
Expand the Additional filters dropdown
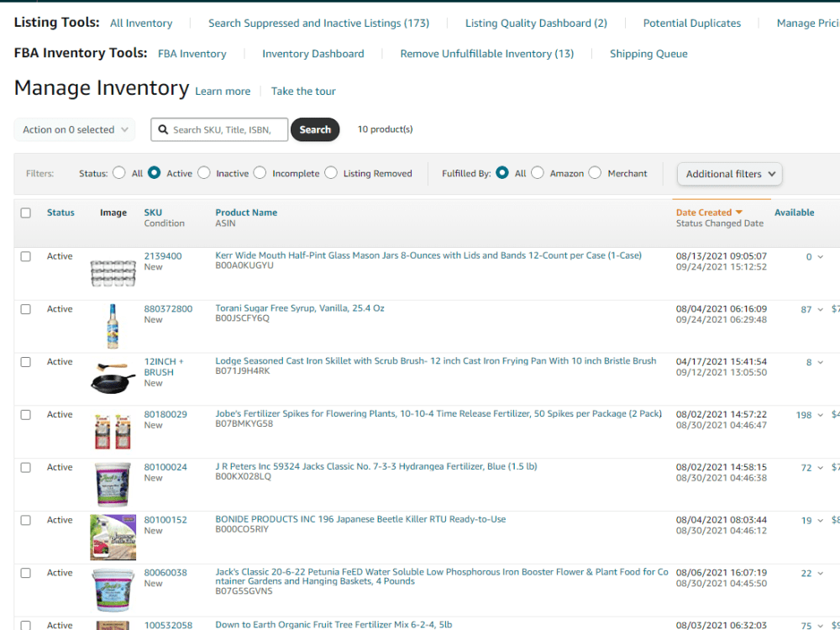tap(730, 174)
